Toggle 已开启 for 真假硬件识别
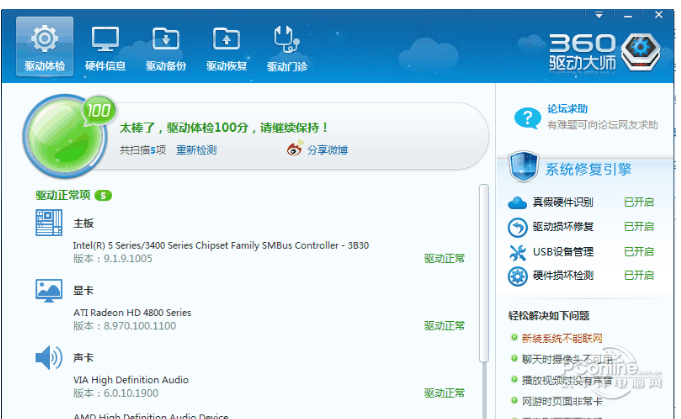This screenshot has height=419, width=681. 639,202
